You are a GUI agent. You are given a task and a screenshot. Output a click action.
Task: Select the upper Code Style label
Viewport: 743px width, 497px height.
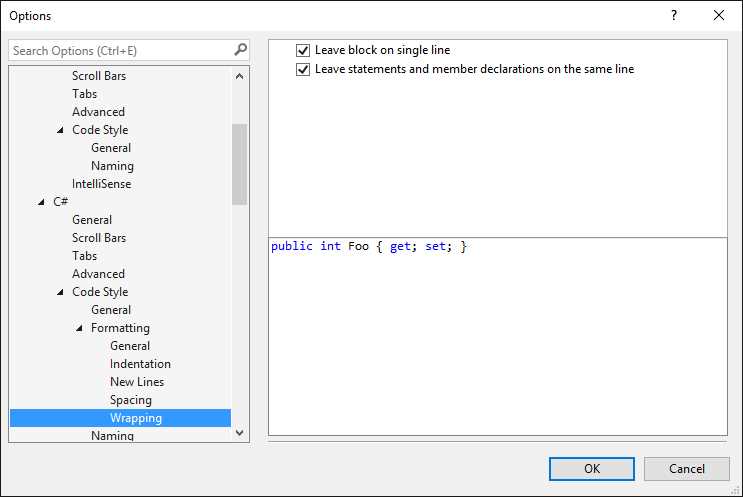pos(100,130)
